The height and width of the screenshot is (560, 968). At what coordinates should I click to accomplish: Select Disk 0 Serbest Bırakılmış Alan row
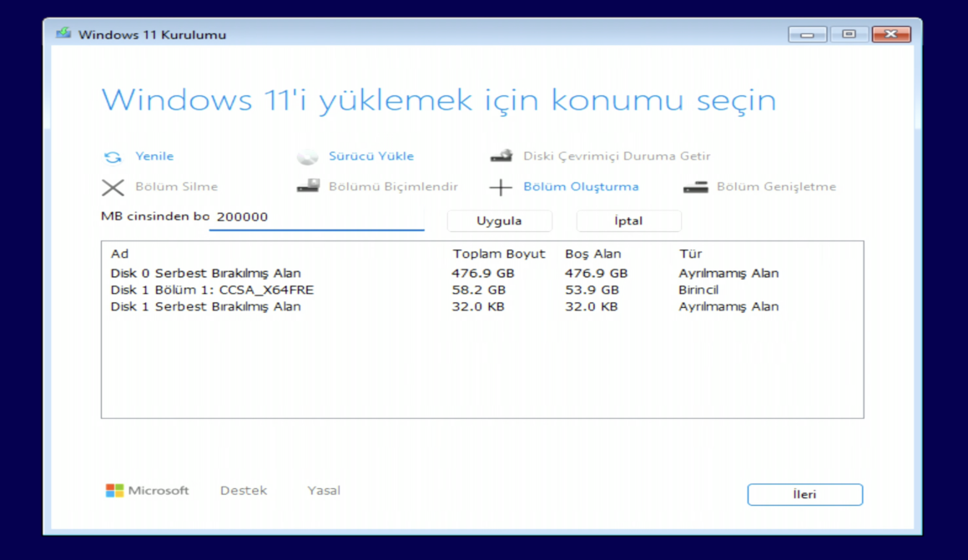coord(482,273)
